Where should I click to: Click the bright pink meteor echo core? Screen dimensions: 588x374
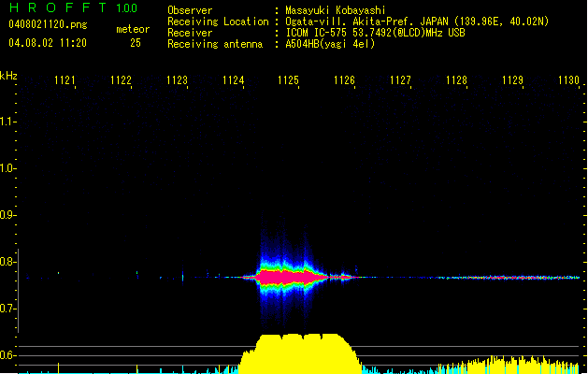click(x=289, y=277)
